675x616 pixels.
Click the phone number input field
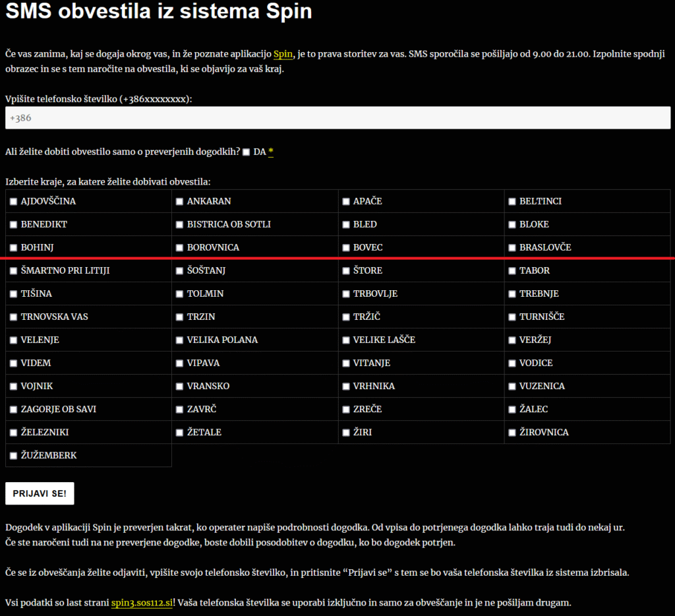point(337,118)
